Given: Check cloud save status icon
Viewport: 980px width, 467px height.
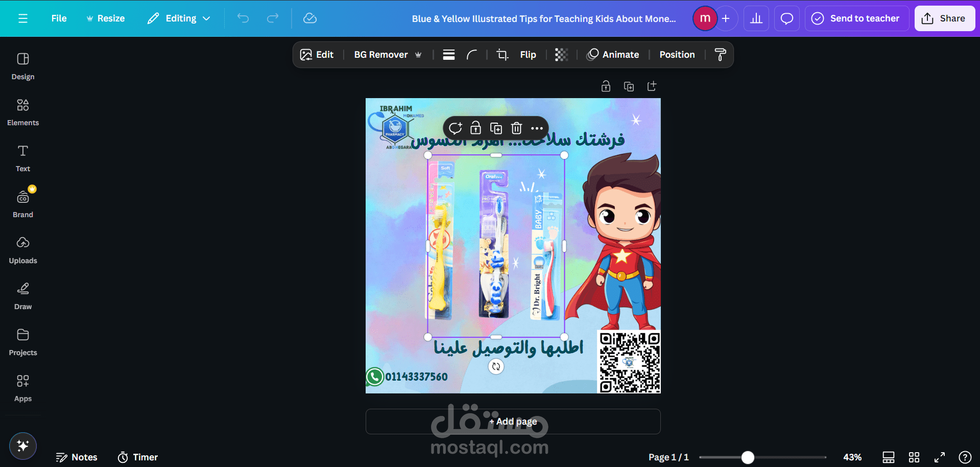Looking at the screenshot, I should pyautogui.click(x=310, y=18).
